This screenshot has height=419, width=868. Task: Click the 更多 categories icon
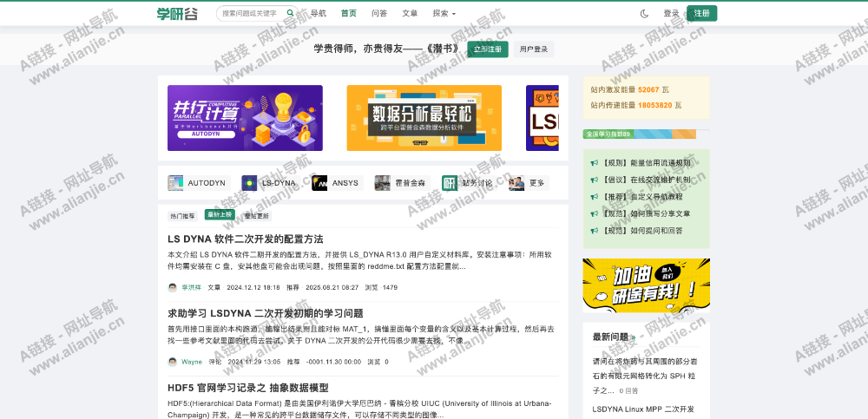516,183
